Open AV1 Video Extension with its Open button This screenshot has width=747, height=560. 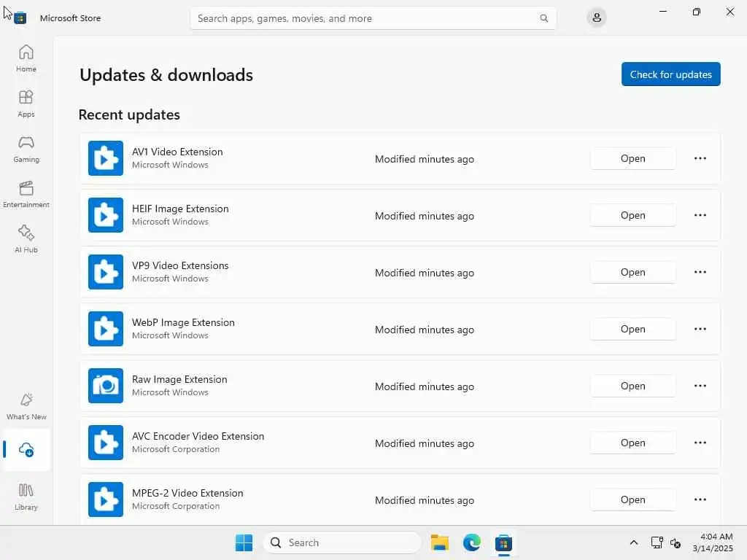pos(632,158)
